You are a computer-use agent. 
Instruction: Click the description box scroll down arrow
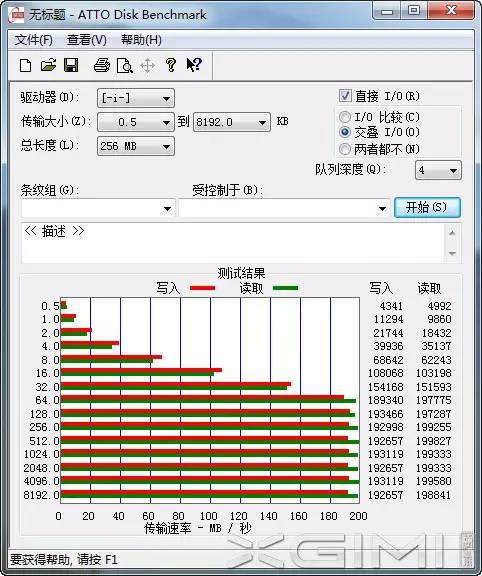click(x=452, y=253)
